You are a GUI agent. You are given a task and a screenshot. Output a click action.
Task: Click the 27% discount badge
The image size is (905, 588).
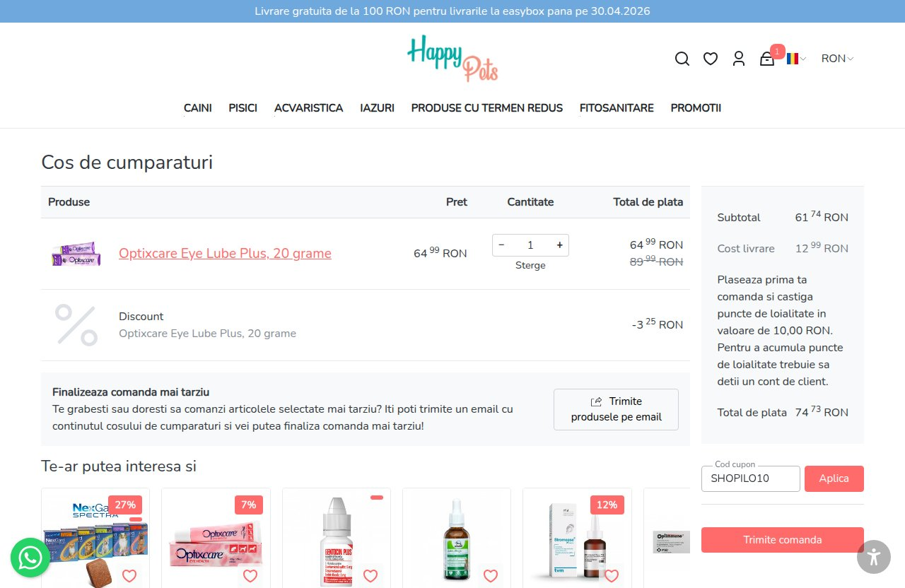pos(125,505)
